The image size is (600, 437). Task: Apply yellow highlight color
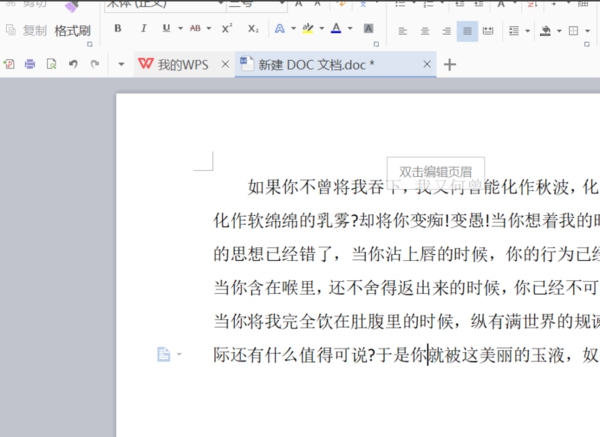point(308,28)
